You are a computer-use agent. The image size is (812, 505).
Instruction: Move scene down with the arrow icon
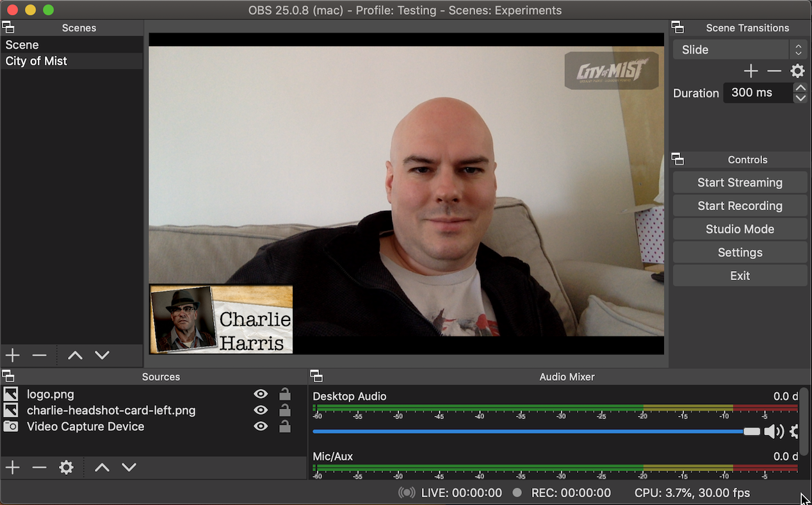[x=102, y=355]
